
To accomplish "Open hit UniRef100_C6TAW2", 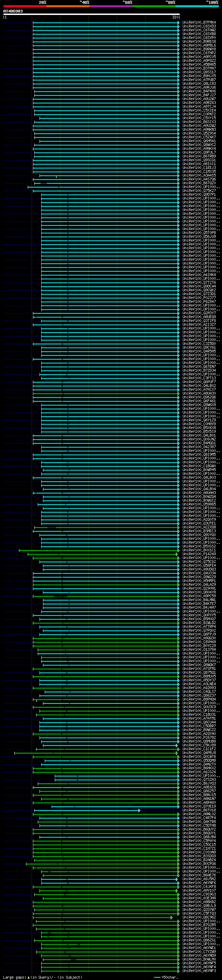I will [x=199, y=30].
